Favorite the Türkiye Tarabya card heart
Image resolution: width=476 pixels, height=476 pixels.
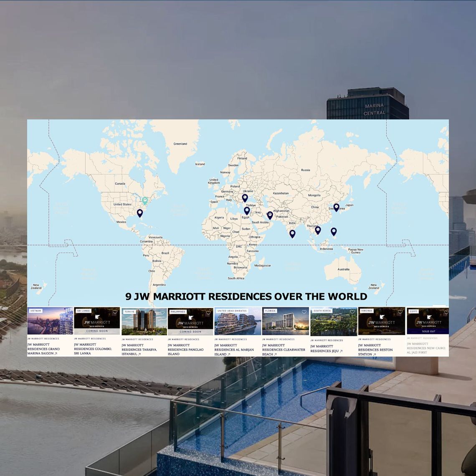(162, 313)
